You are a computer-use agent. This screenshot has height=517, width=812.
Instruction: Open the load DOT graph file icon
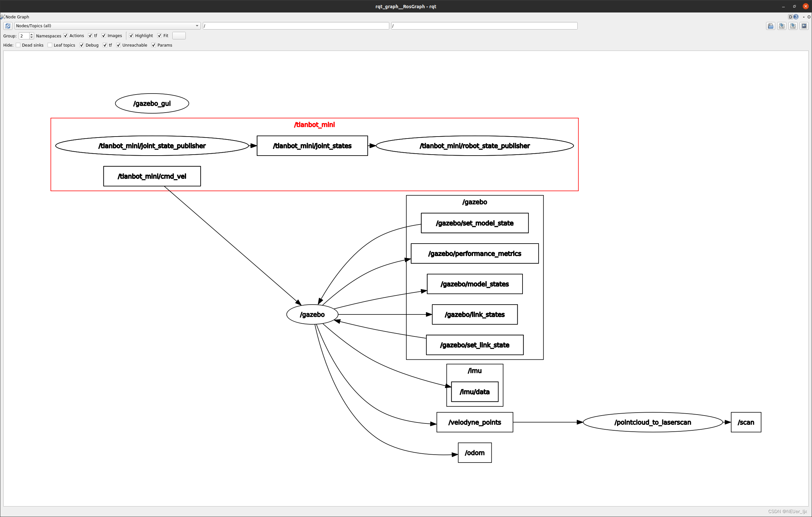[771, 26]
